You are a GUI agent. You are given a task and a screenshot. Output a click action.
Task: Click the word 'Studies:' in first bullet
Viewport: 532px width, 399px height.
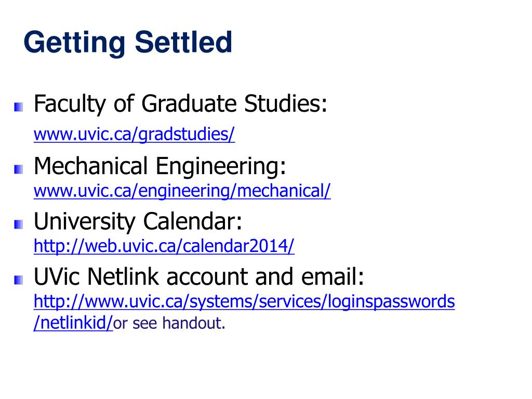[x=285, y=103]
